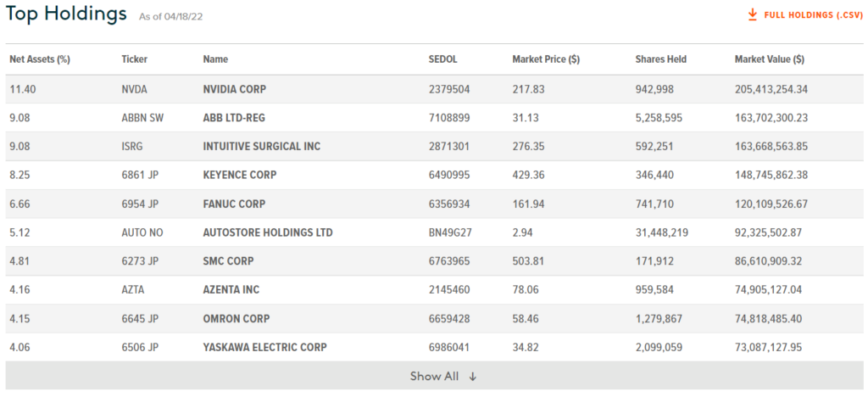Click shares held 31,448,219
This screenshot has height=397, width=868.
pyautogui.click(x=661, y=232)
